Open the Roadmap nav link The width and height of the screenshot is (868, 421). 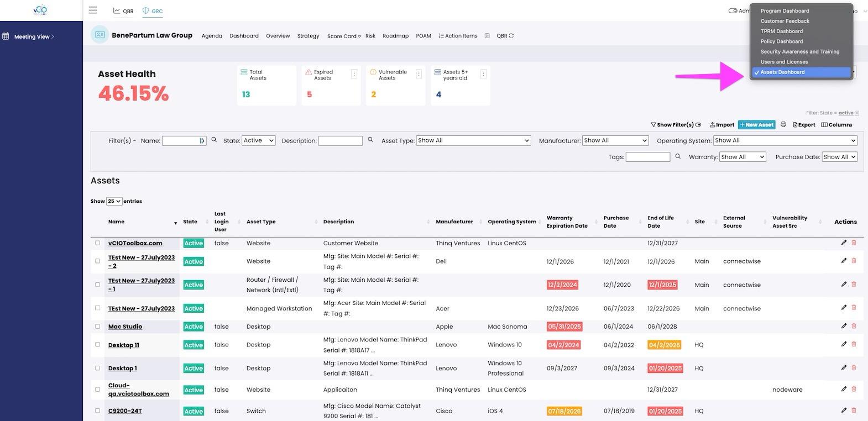395,36
